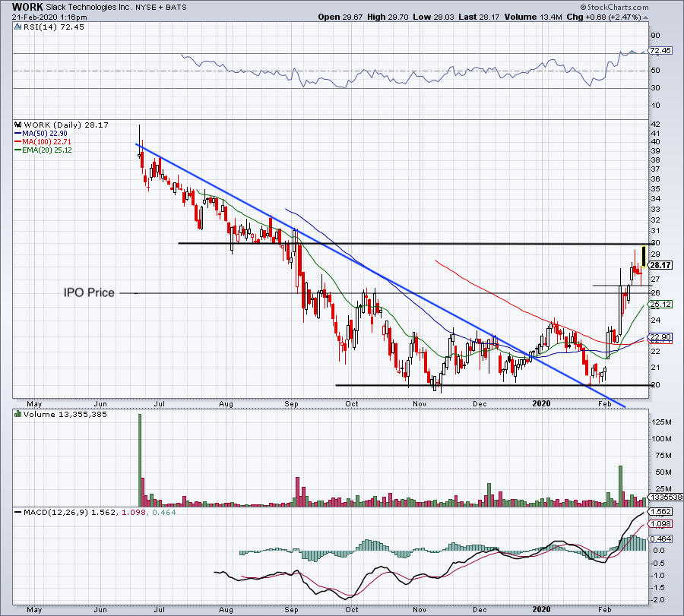Image resolution: width=684 pixels, height=616 pixels.
Task: Click the Volume 13,355,385 legend text
Action: pyautogui.click(x=65, y=414)
